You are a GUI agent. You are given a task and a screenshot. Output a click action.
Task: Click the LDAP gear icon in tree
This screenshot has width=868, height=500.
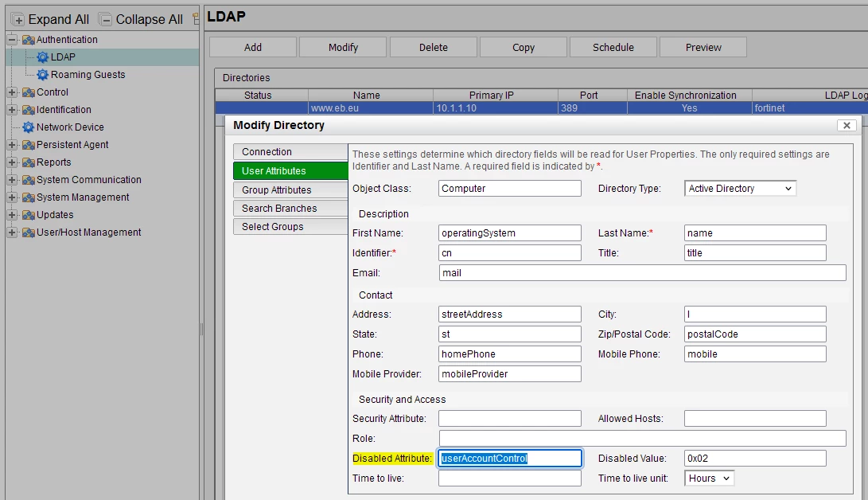click(x=43, y=57)
